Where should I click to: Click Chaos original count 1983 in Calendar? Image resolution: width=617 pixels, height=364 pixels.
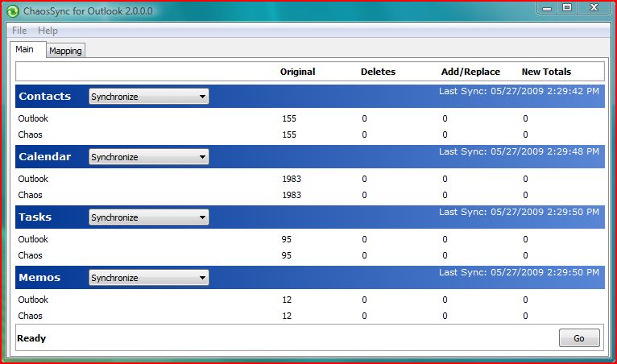292,195
